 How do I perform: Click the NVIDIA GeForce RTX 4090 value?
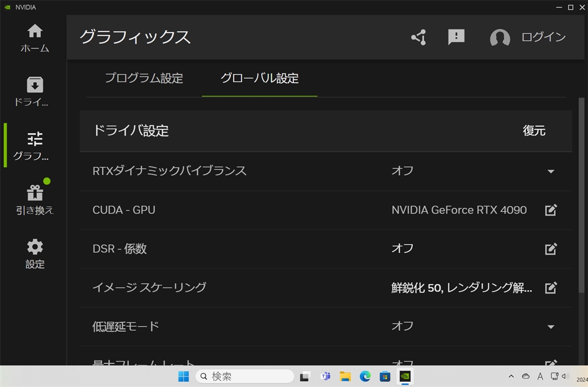click(x=459, y=210)
